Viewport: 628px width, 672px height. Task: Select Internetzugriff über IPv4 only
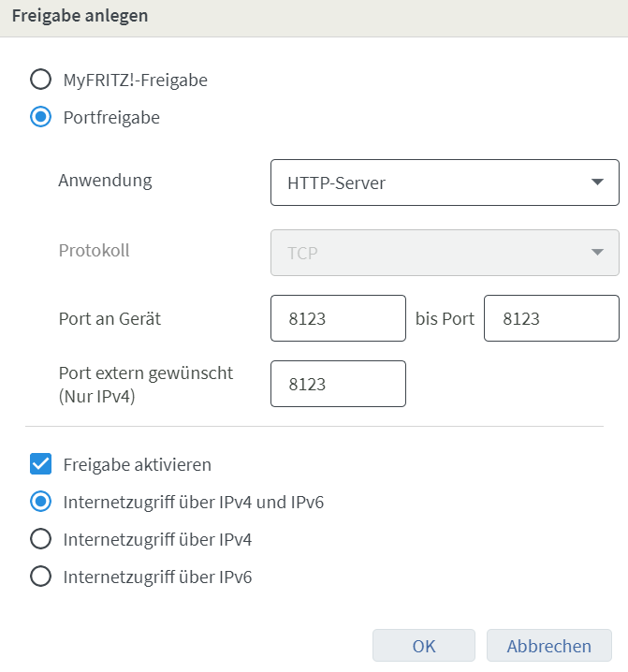click(x=41, y=539)
